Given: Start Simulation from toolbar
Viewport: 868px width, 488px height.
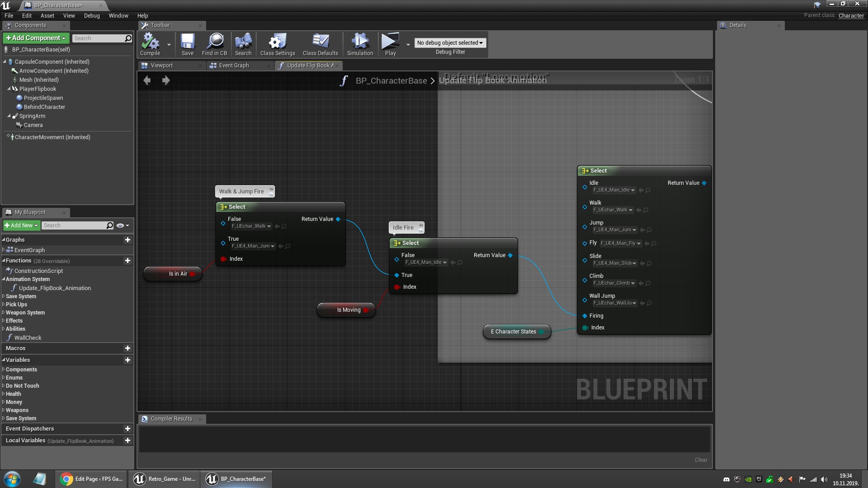Looking at the screenshot, I should click(360, 42).
